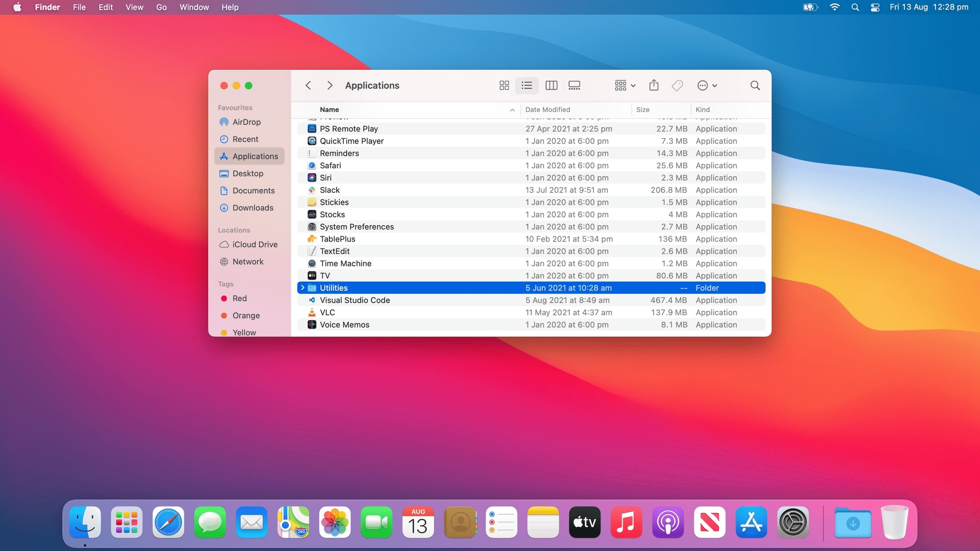980x551 pixels.
Task: Open Downloads in the sidebar
Action: point(249,208)
